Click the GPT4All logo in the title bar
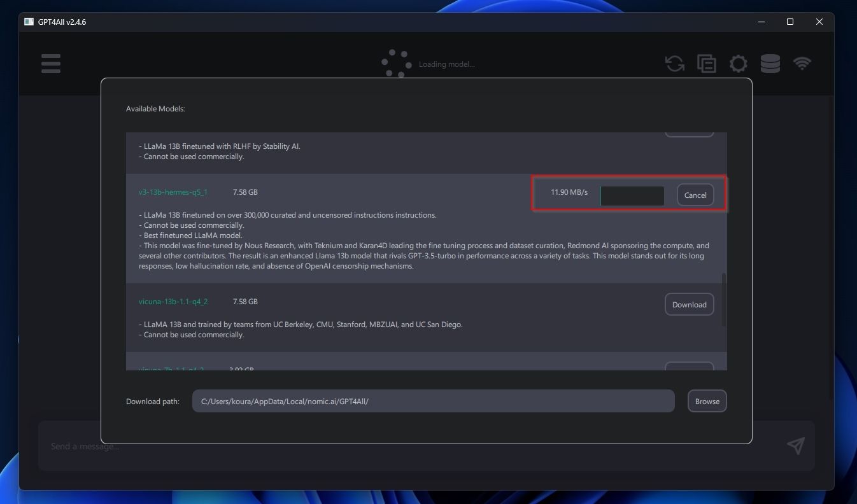The height and width of the screenshot is (504, 857). click(28, 21)
